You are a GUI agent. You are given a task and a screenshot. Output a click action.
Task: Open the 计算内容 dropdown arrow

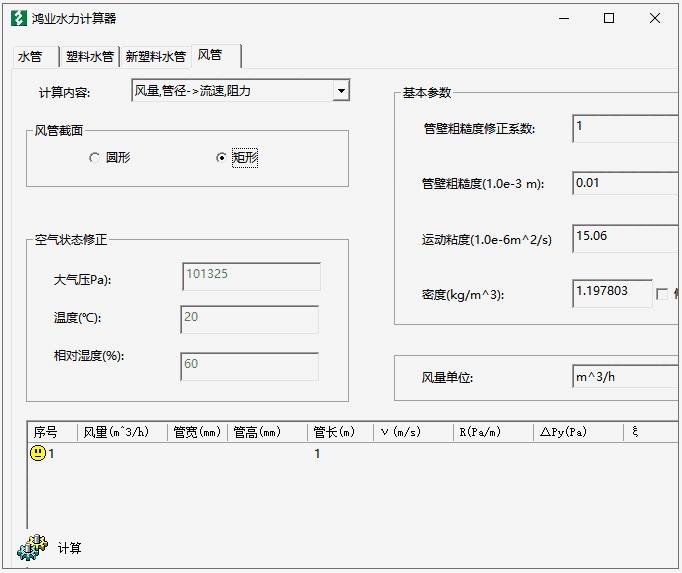tap(341, 90)
